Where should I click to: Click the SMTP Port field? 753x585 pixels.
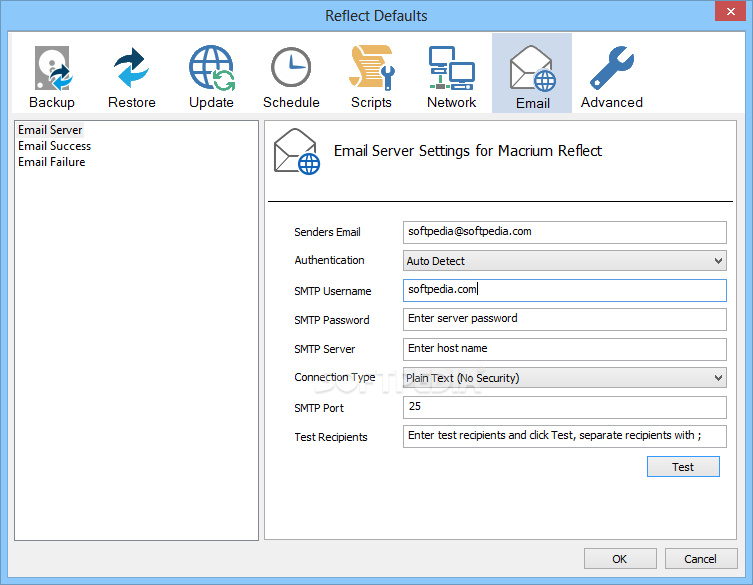(x=564, y=407)
